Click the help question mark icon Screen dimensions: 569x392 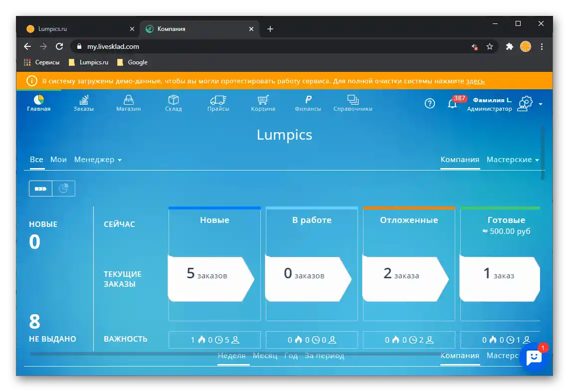point(430,103)
